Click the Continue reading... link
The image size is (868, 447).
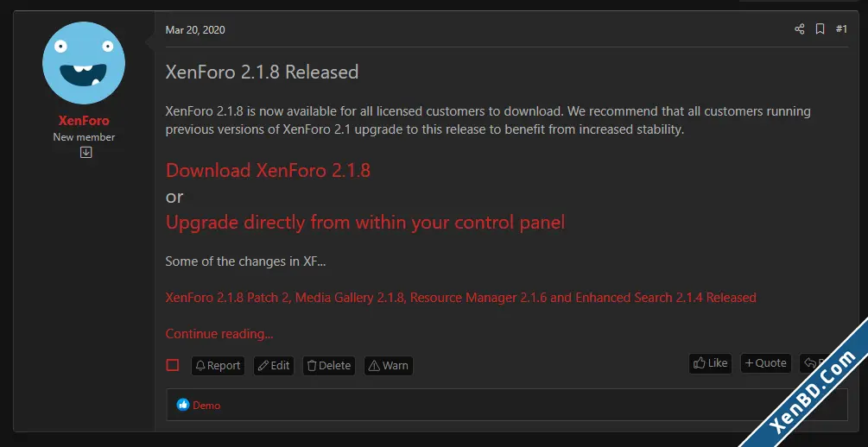[x=219, y=334]
